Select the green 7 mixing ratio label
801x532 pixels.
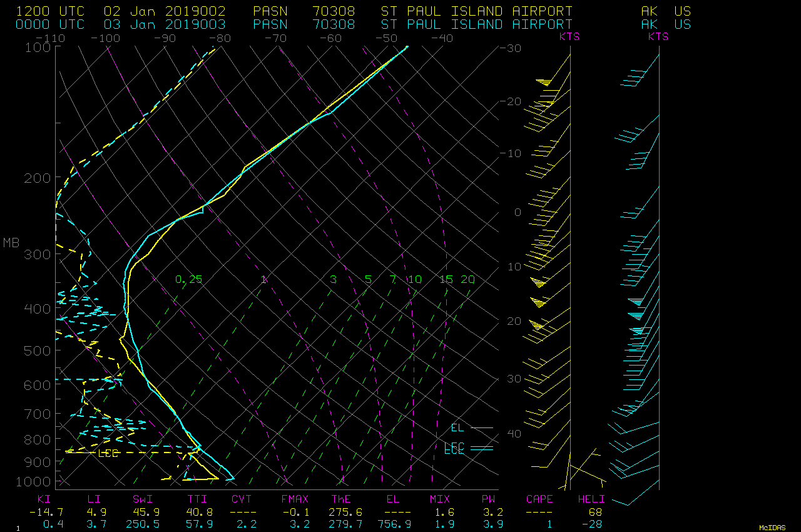392,279
